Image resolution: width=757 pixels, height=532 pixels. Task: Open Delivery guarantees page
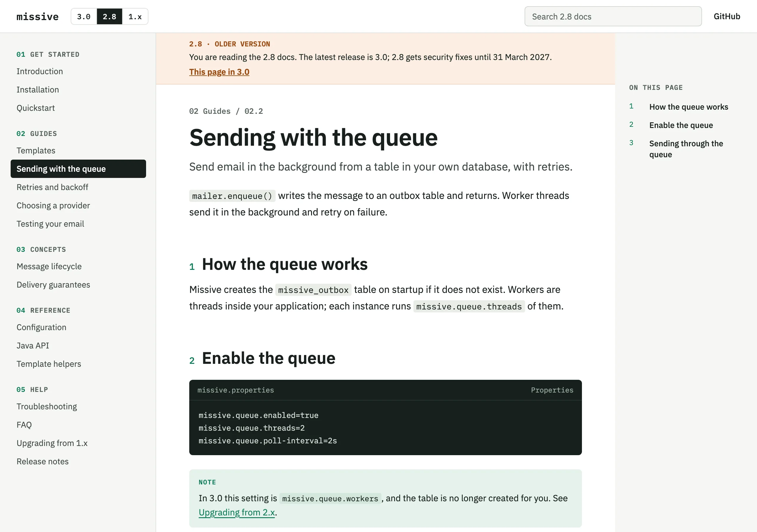coord(53,285)
